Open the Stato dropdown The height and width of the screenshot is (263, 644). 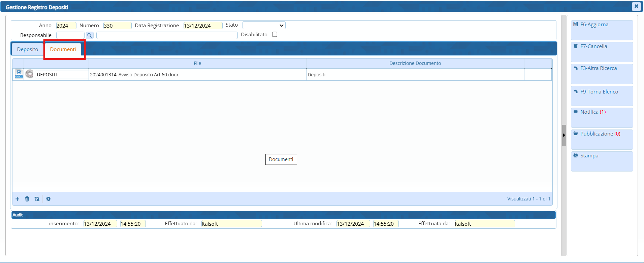click(x=264, y=26)
